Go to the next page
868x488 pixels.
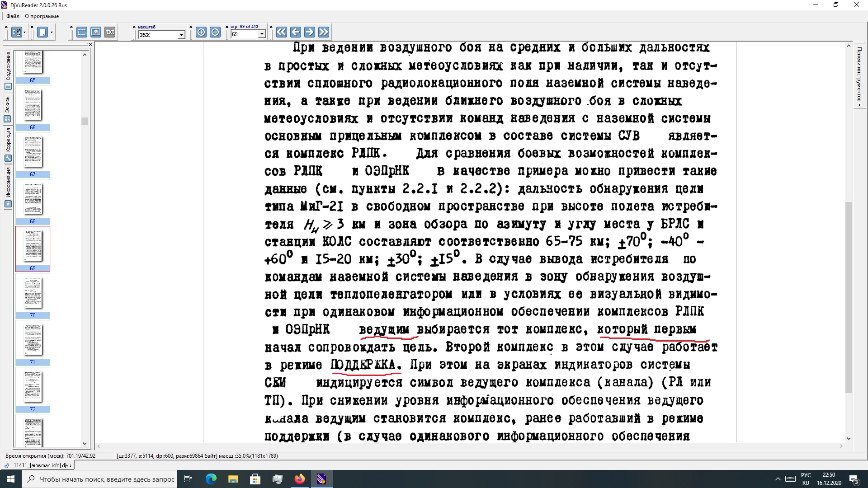point(309,32)
